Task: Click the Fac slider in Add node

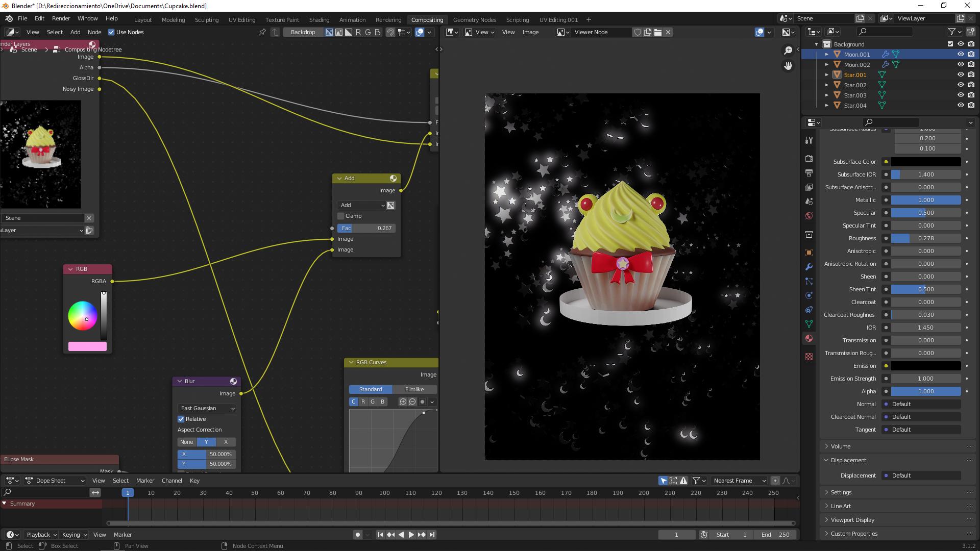Action: (366, 228)
